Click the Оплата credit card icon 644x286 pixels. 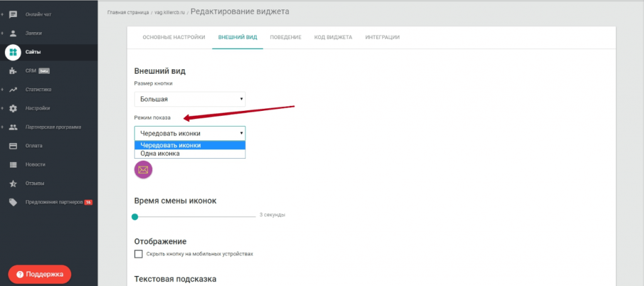pyautogui.click(x=13, y=146)
